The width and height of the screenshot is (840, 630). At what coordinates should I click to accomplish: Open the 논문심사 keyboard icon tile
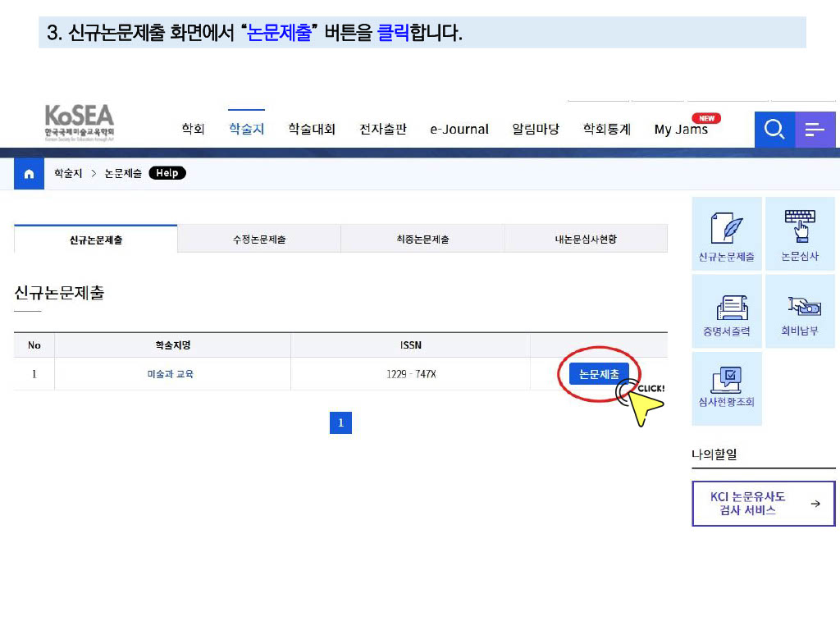coord(800,234)
